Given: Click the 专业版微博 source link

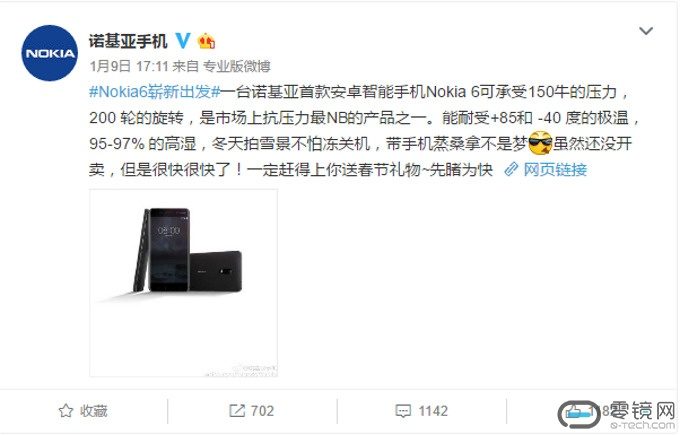Looking at the screenshot, I should pyautogui.click(x=237, y=66).
